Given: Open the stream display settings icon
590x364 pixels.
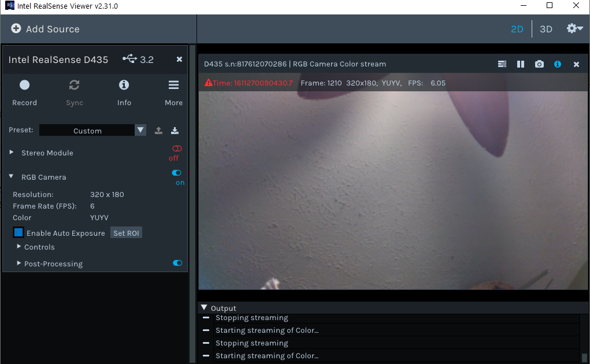Looking at the screenshot, I should click(x=502, y=64).
